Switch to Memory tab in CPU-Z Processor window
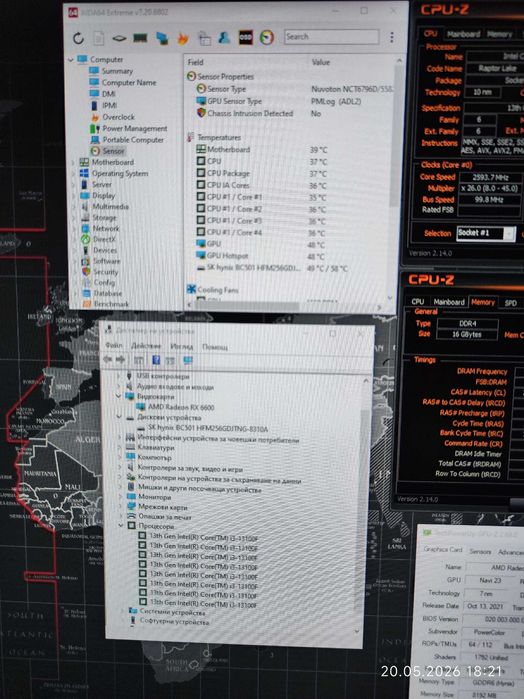The width and height of the screenshot is (524, 699). coord(499,34)
